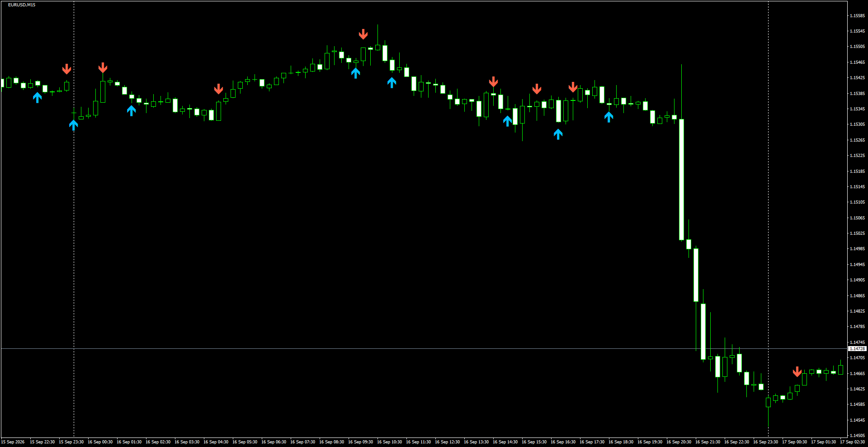Click the horizontal current price line
Viewport: 868px width, 447px height.
point(424,349)
